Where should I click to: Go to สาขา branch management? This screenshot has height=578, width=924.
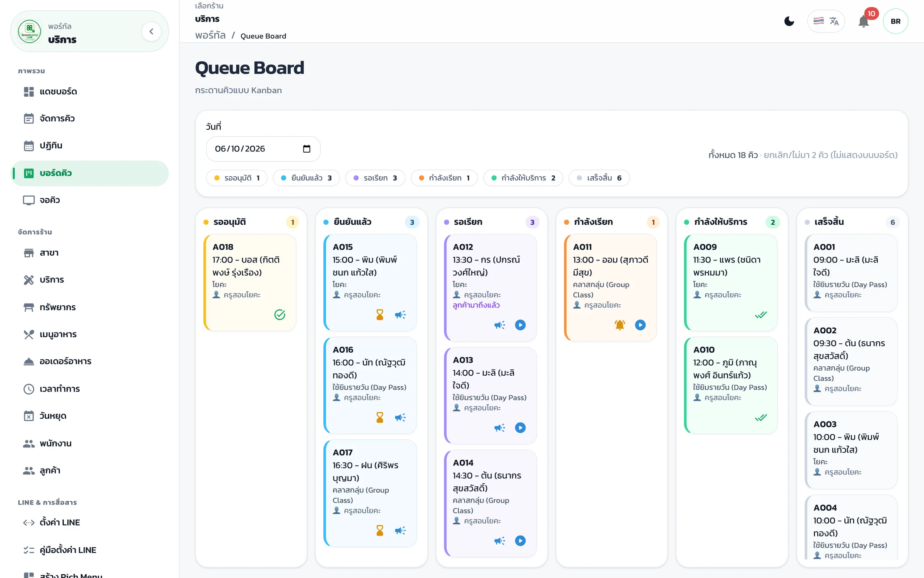pyautogui.click(x=89, y=253)
